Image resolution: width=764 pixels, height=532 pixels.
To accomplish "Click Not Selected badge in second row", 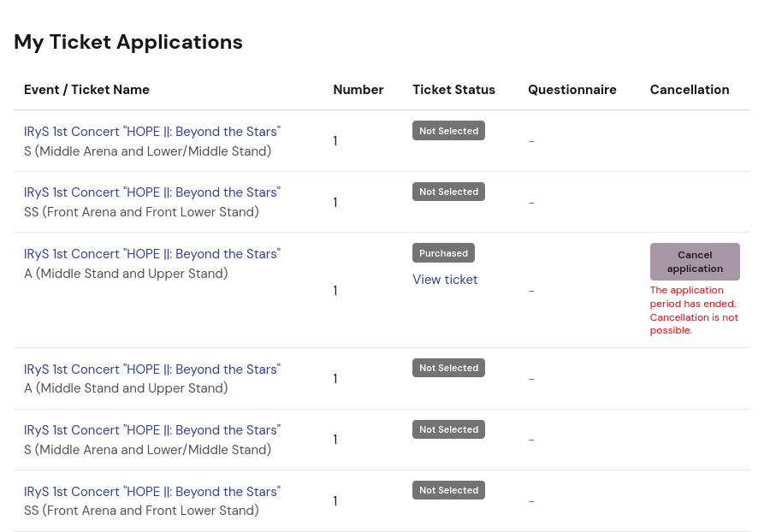I will click(x=449, y=192).
